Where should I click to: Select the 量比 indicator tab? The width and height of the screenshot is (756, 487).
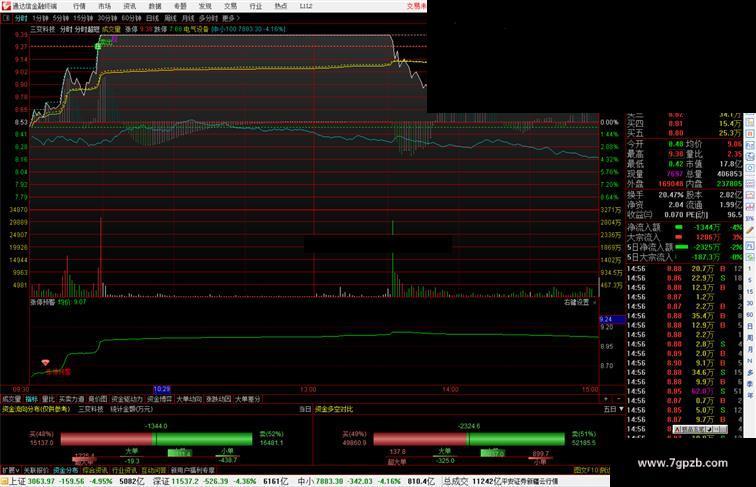tap(48, 399)
